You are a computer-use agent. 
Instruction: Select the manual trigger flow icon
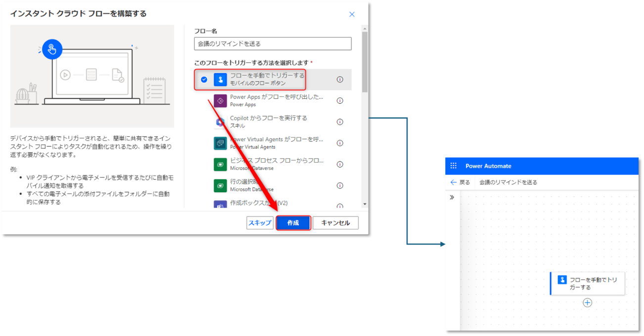(x=220, y=79)
